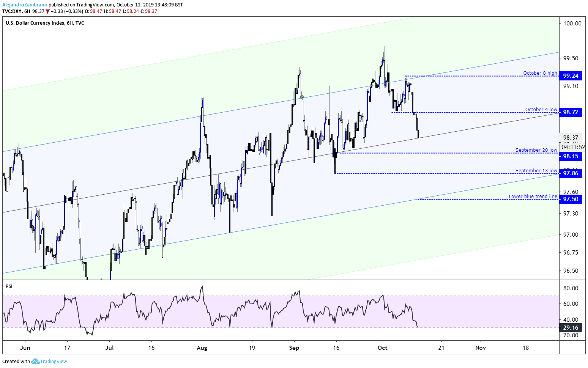588x368 pixels.
Task: Click the U.S. Dollar Currency Index title
Action: [35, 23]
